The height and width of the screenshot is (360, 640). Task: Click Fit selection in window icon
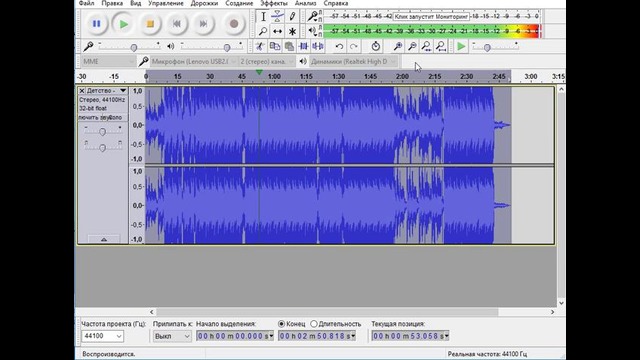427,46
